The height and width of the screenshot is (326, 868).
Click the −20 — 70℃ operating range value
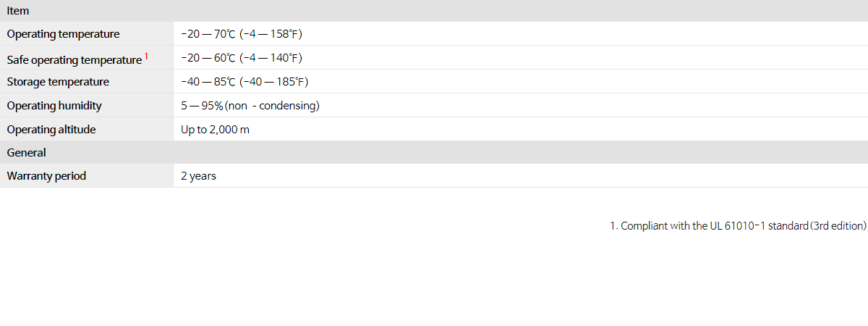(208, 34)
